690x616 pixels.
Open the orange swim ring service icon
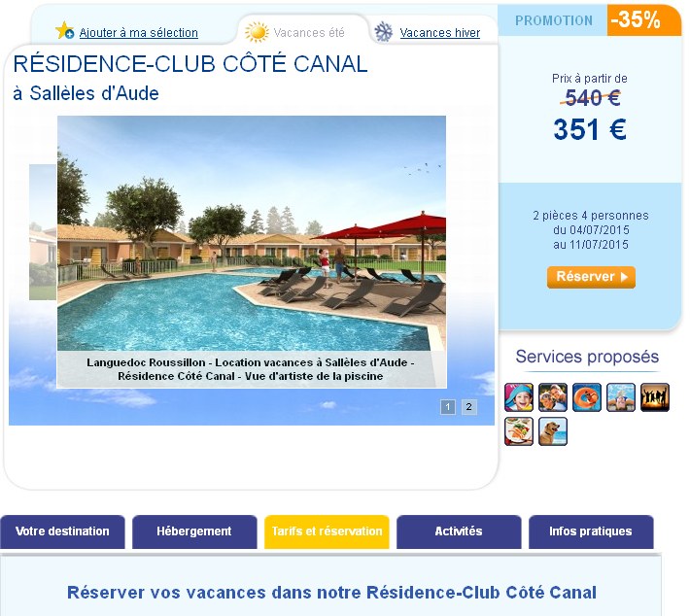587,396
